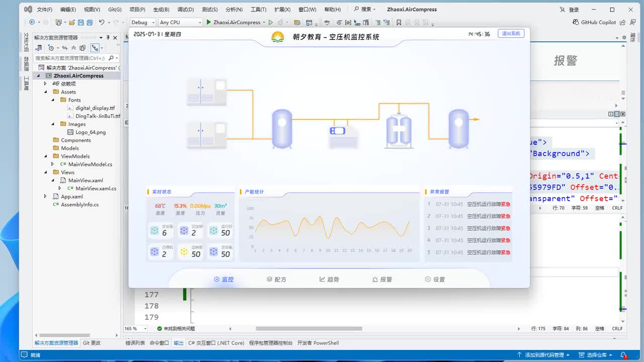Click the app logo in monitoring window header
Viewport: 644px width, 362px height.
[x=278, y=37]
